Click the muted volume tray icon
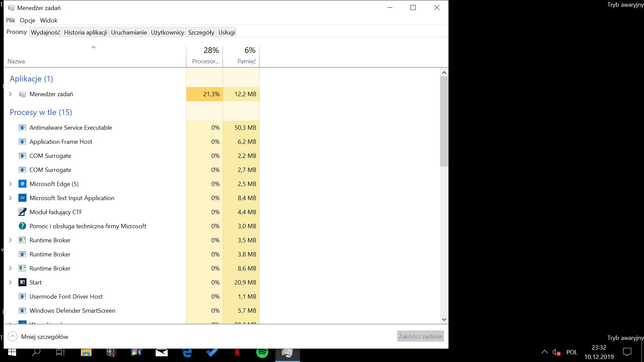The height and width of the screenshot is (362, 644). 556,352
